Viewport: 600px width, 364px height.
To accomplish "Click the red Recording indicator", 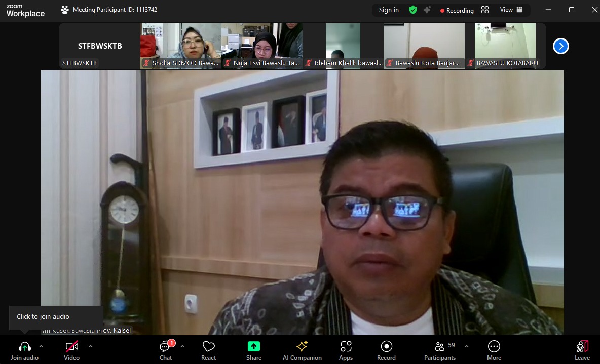I will coord(457,10).
